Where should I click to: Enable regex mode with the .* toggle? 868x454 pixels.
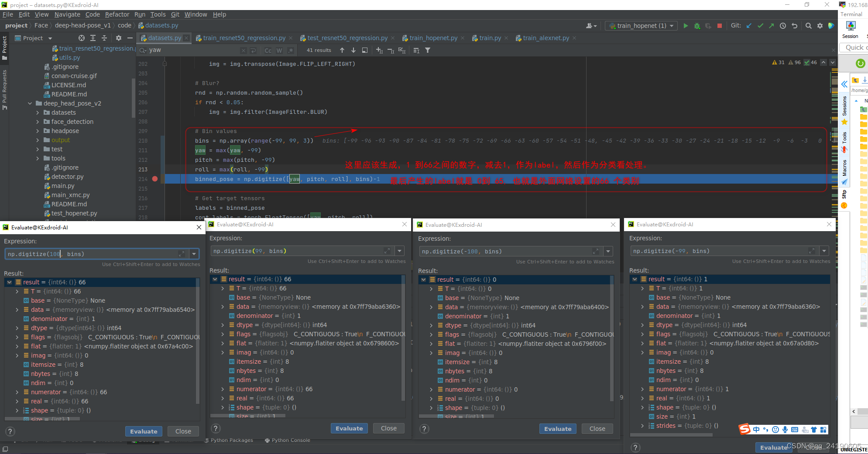click(290, 50)
